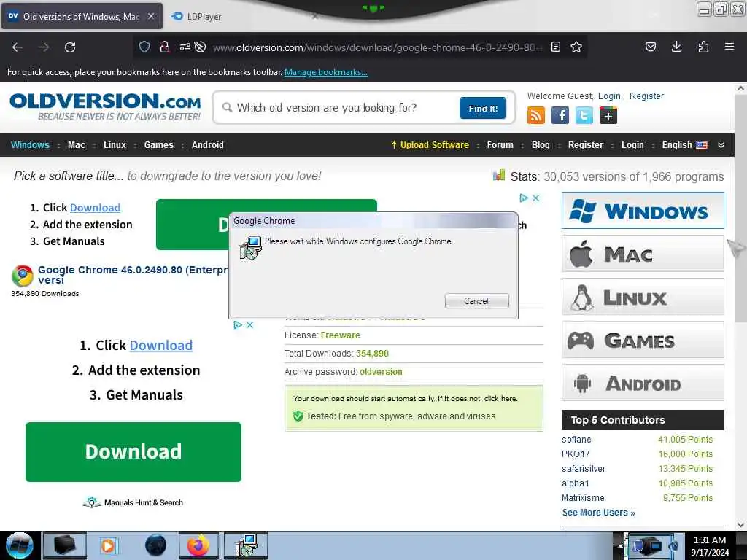Click See More Users link
The image size is (747, 560).
(598, 513)
